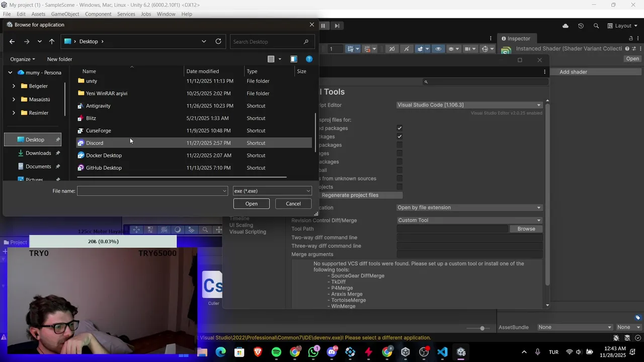Click Browse button next to Tool Path
This screenshot has width=644, height=362.
click(x=526, y=229)
